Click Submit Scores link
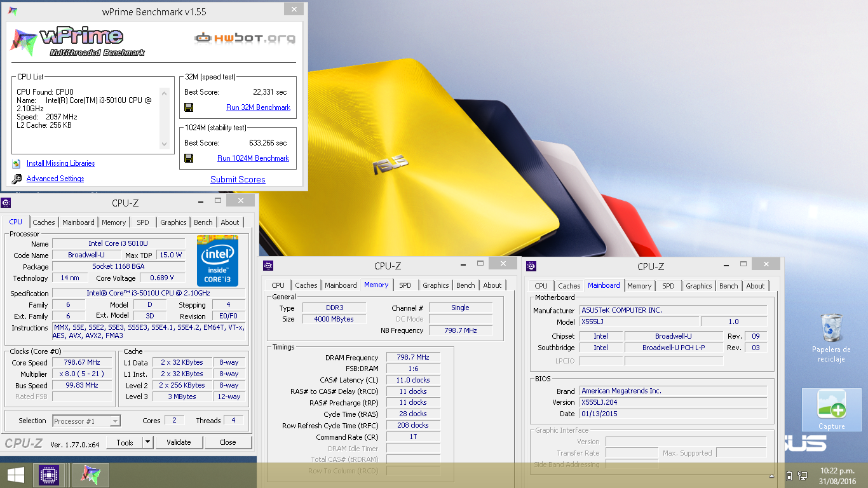This screenshot has width=868, height=488. [x=238, y=180]
